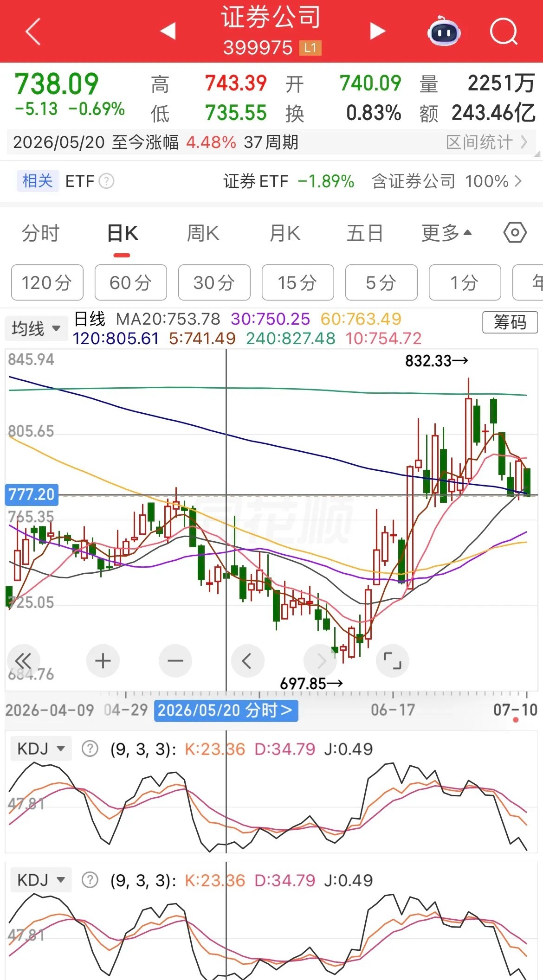Expand chart to fullscreen

[392, 660]
